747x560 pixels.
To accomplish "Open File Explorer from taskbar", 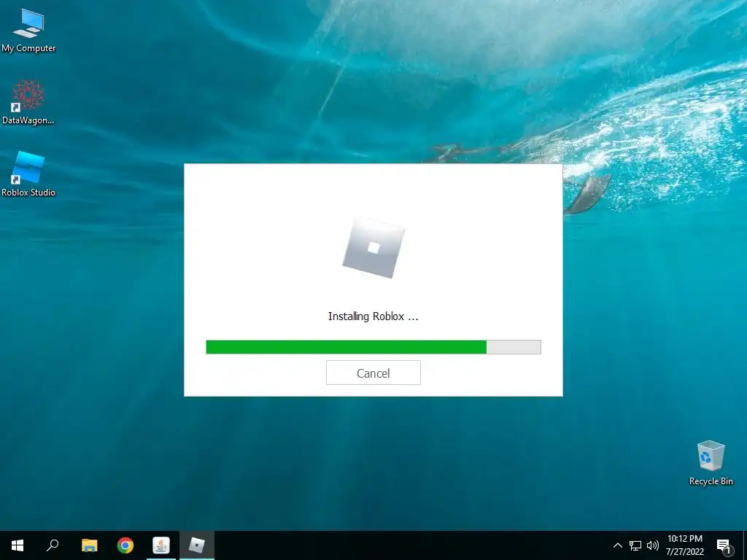I will 89,545.
